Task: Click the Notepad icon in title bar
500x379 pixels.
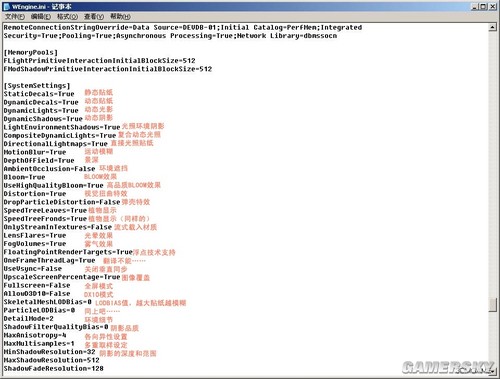Action: [6, 6]
